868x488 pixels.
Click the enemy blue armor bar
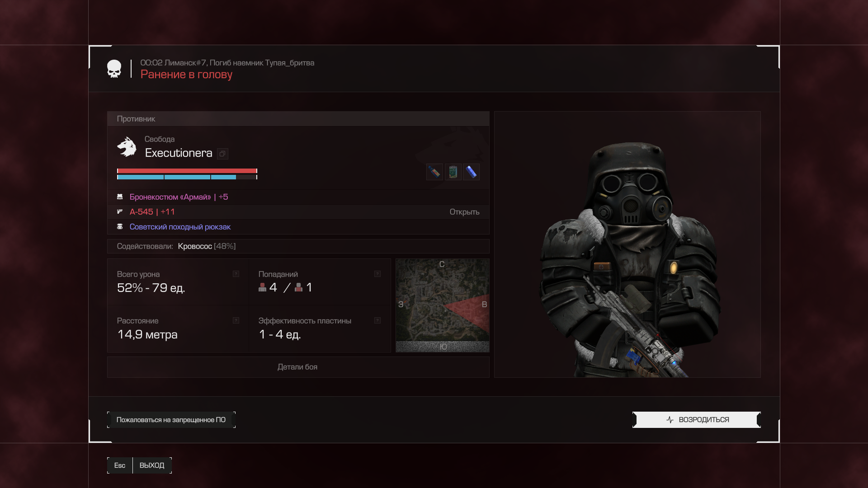(187, 177)
